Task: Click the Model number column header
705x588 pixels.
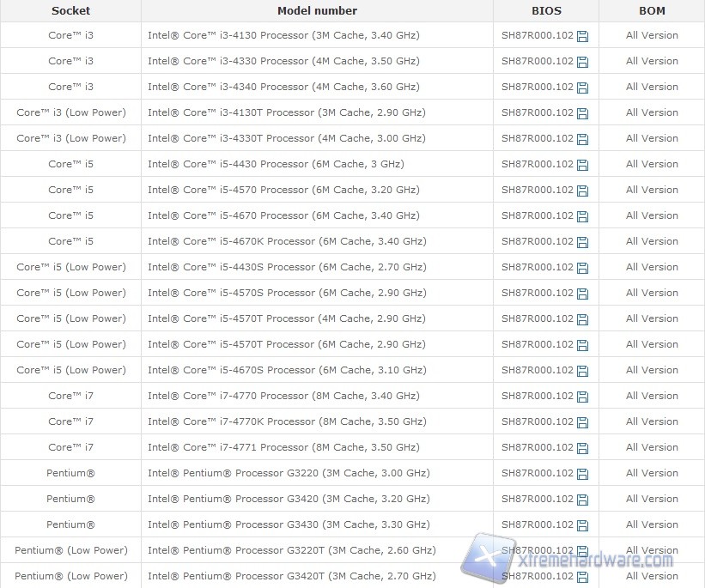Action: point(317,11)
